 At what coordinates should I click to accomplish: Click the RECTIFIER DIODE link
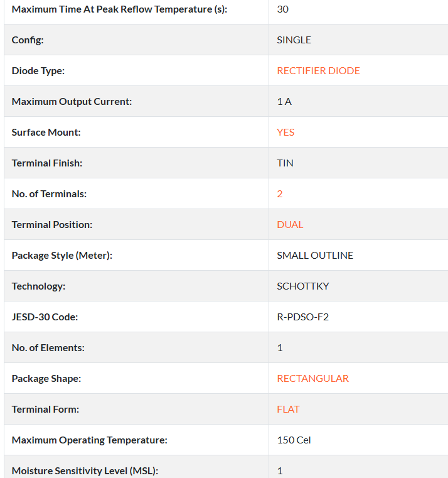(x=318, y=71)
